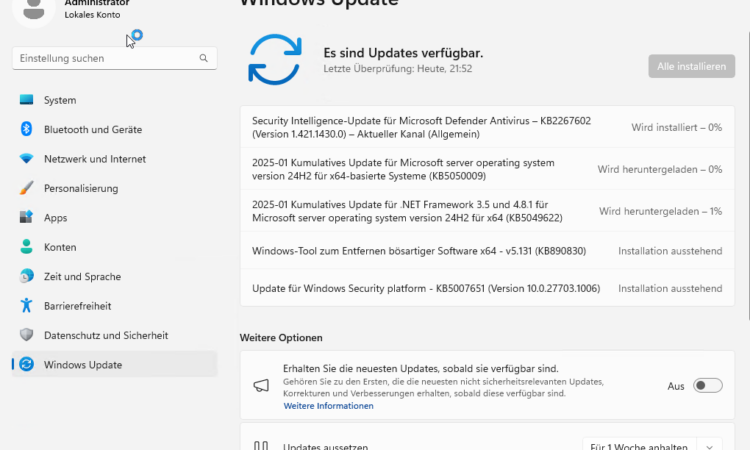Viewport: 750px width, 450px height.
Task: Click the Alle installieren button
Action: point(691,66)
